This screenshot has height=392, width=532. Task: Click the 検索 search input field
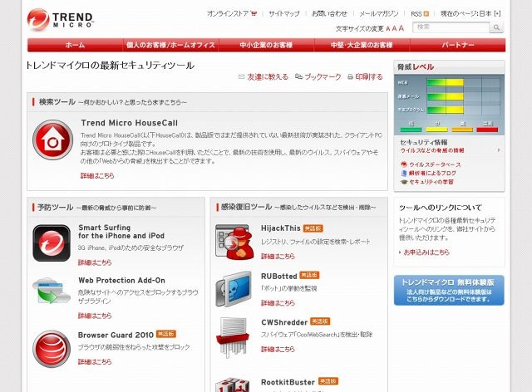451,27
